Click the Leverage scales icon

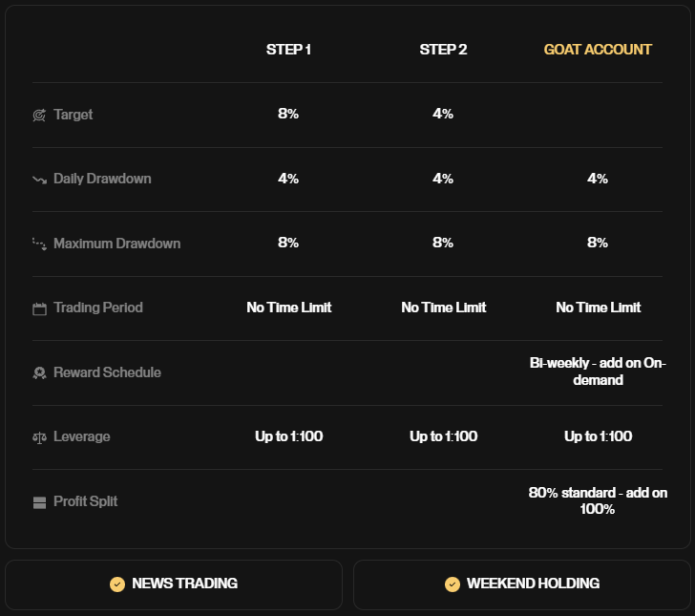click(39, 437)
